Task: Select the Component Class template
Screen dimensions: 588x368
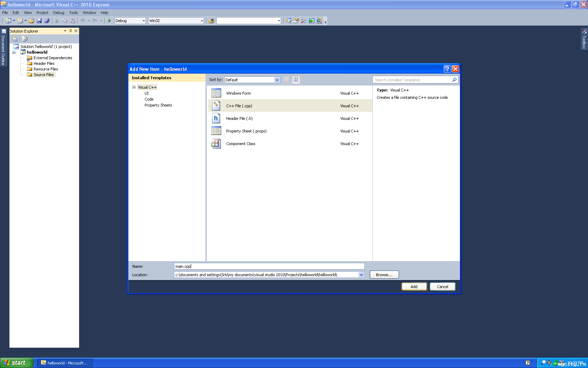Action: tap(290, 144)
